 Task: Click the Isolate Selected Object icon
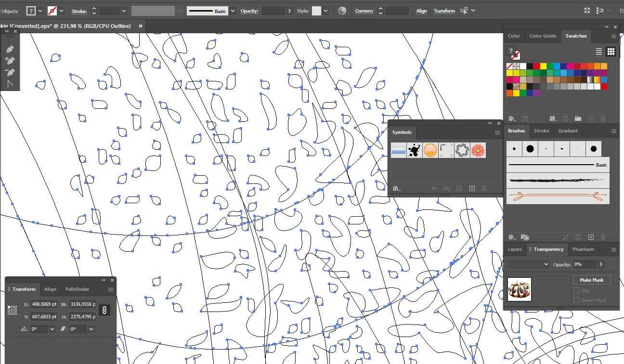tap(465, 11)
